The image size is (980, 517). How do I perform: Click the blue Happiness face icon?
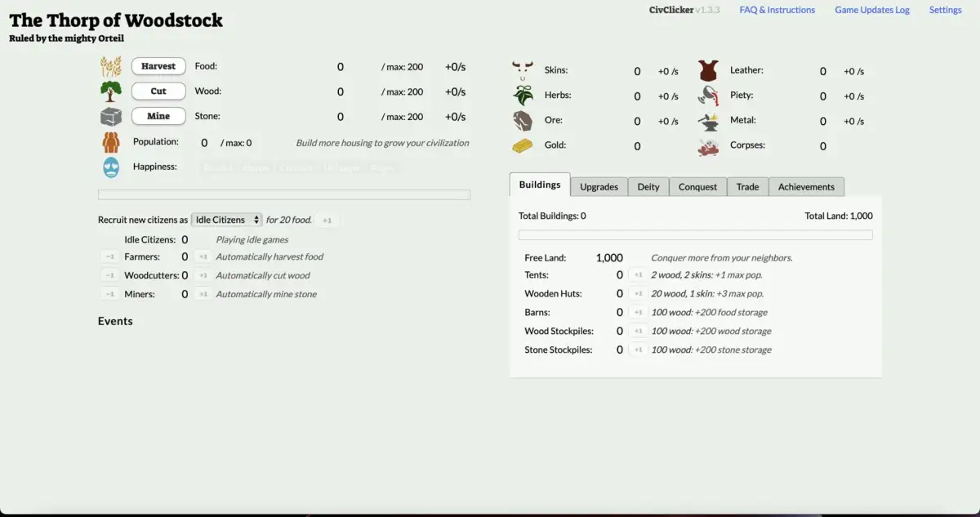[111, 167]
